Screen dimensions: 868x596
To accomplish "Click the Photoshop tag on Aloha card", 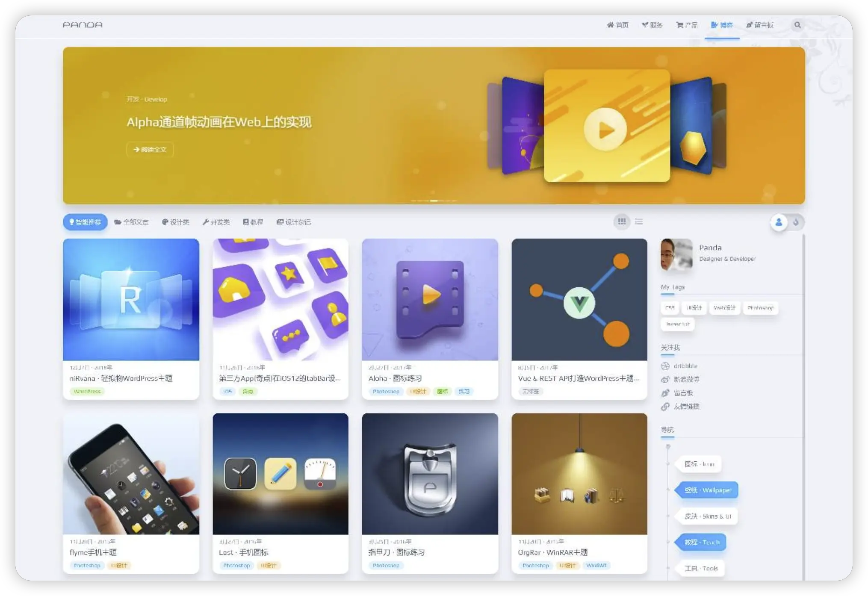I will click(386, 391).
